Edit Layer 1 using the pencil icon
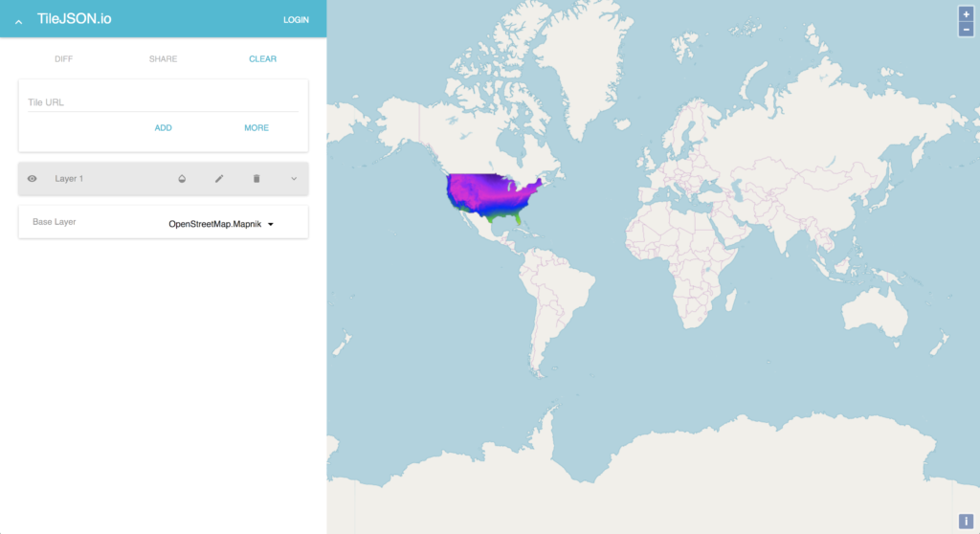The image size is (980, 534). [219, 179]
